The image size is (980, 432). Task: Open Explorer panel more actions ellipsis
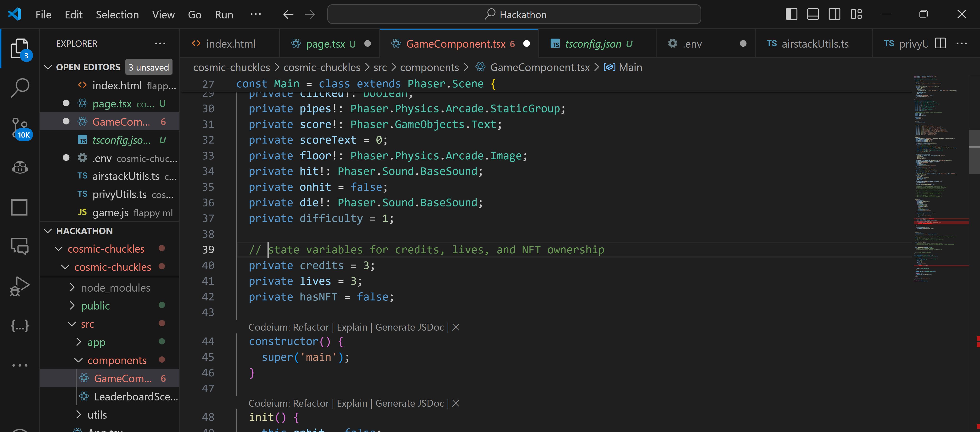coord(160,44)
